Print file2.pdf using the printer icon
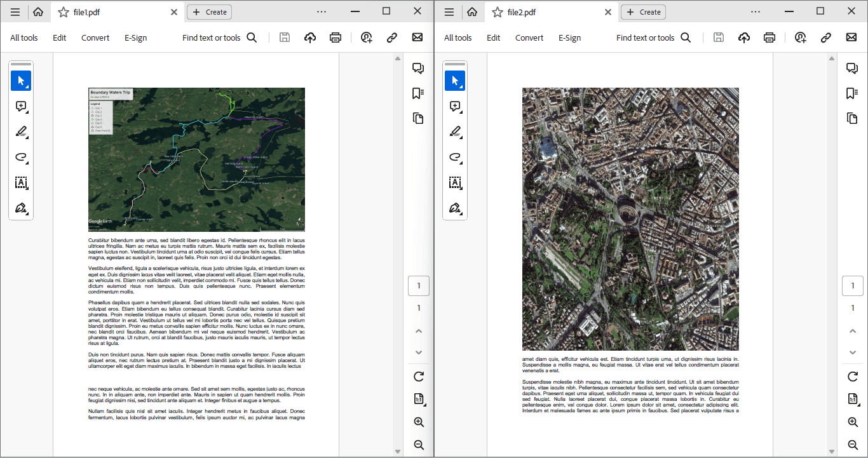 click(x=770, y=37)
